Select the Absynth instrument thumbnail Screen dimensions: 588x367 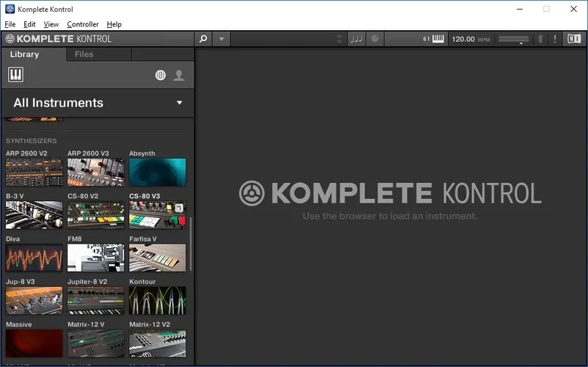coord(158,172)
